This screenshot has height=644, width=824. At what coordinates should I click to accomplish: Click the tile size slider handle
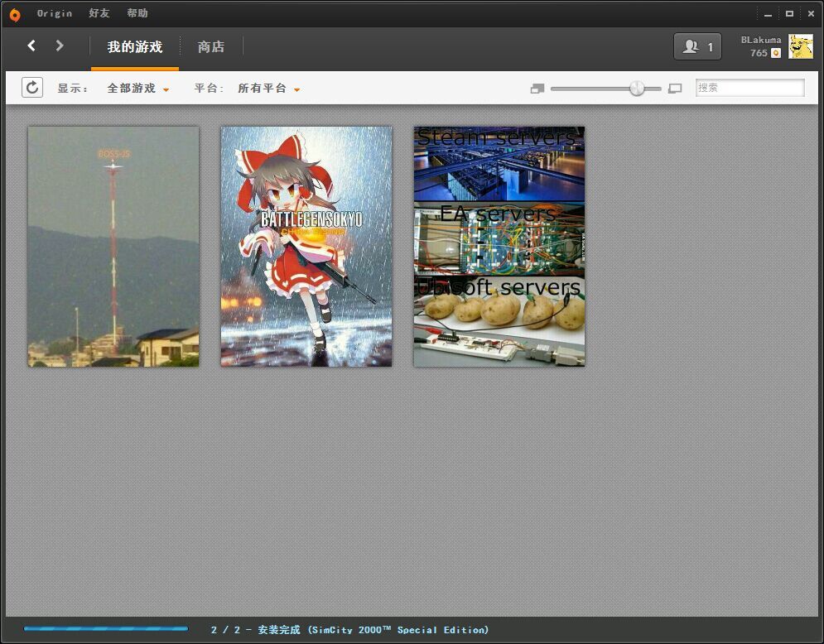[637, 89]
